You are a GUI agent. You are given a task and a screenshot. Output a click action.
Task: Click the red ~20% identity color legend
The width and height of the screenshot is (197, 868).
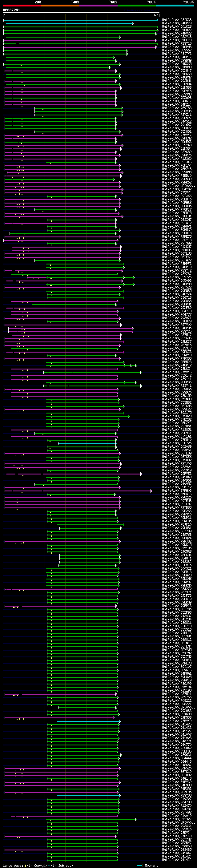(x=22, y=6)
